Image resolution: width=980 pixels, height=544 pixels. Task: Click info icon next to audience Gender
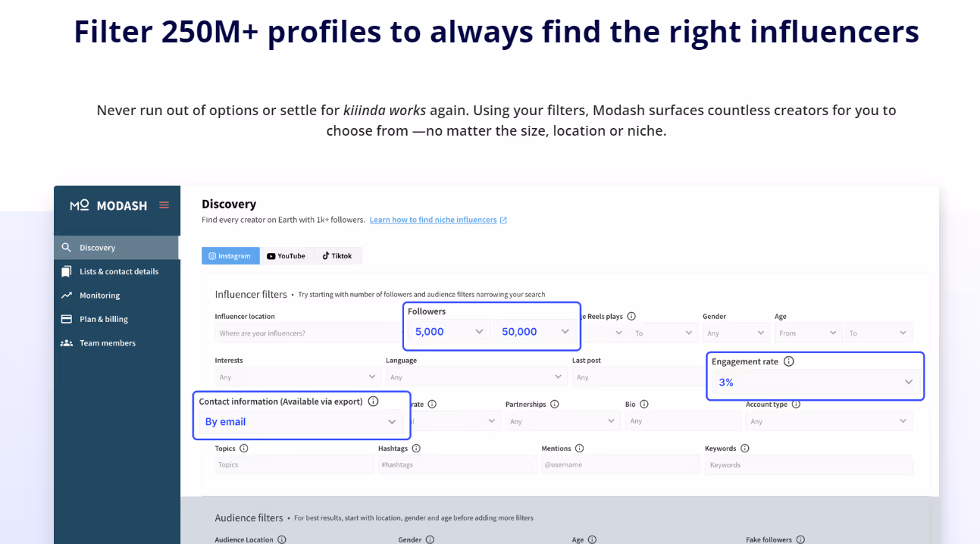click(x=430, y=539)
